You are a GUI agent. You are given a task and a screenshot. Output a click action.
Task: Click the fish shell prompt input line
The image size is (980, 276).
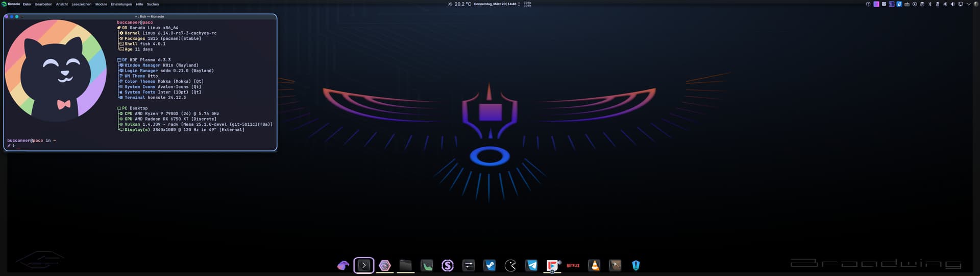coord(140,146)
